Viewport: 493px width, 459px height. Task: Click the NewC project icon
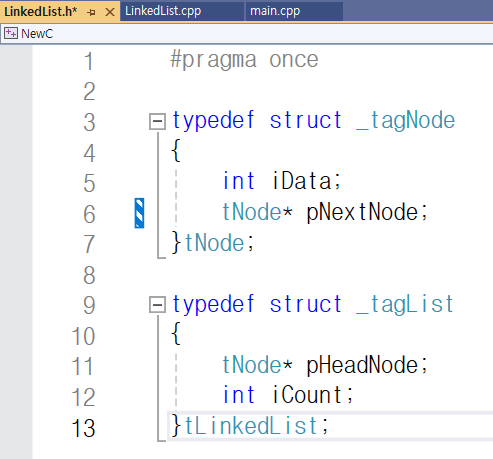tap(11, 33)
